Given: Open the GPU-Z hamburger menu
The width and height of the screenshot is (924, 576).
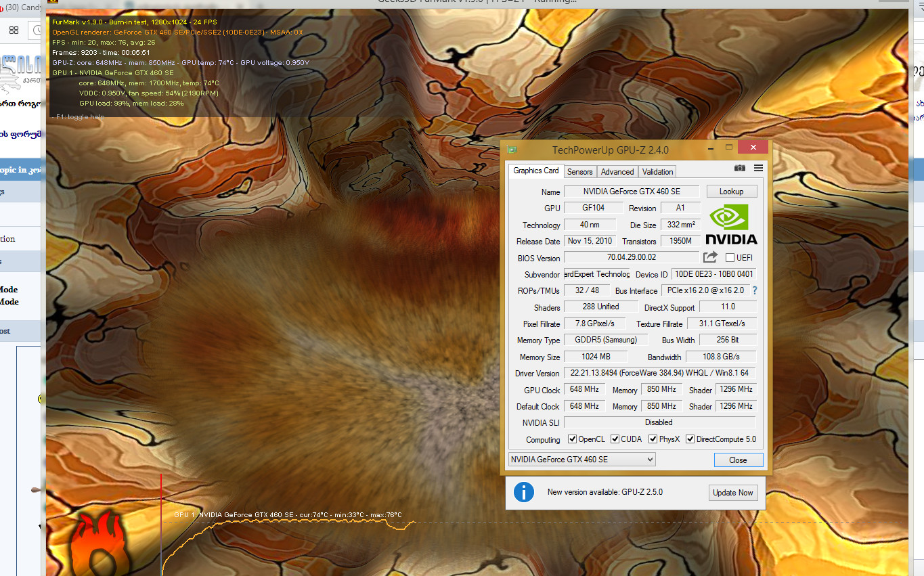Looking at the screenshot, I should 758,168.
